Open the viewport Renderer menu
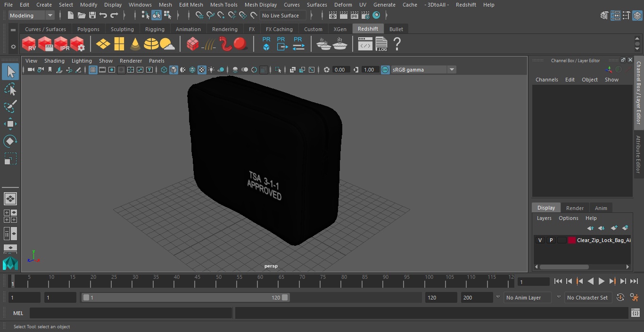644x332 pixels. (x=131, y=61)
